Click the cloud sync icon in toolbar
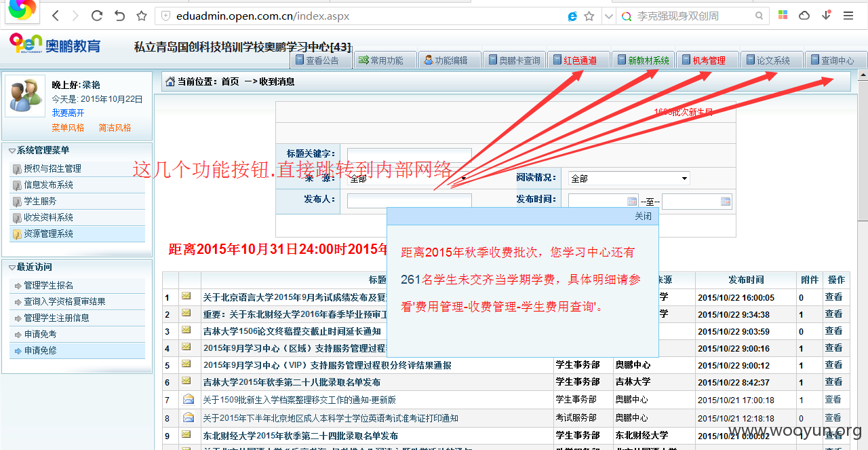The image size is (868, 450). click(x=804, y=15)
